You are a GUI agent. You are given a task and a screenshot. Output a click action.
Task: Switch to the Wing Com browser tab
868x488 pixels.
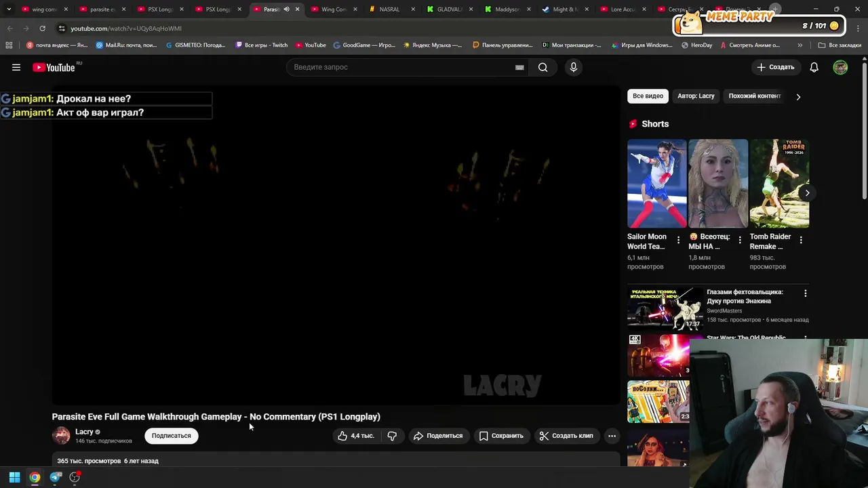[x=332, y=9]
